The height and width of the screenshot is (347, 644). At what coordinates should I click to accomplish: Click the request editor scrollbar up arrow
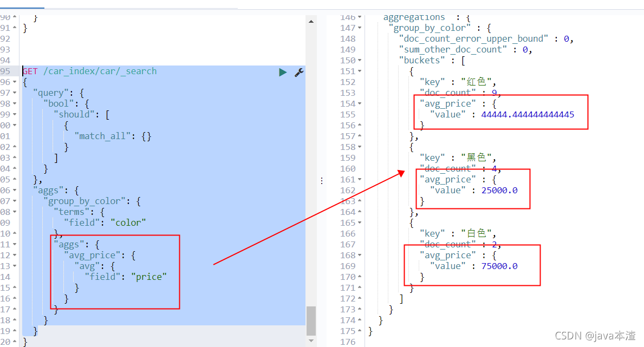(311, 21)
